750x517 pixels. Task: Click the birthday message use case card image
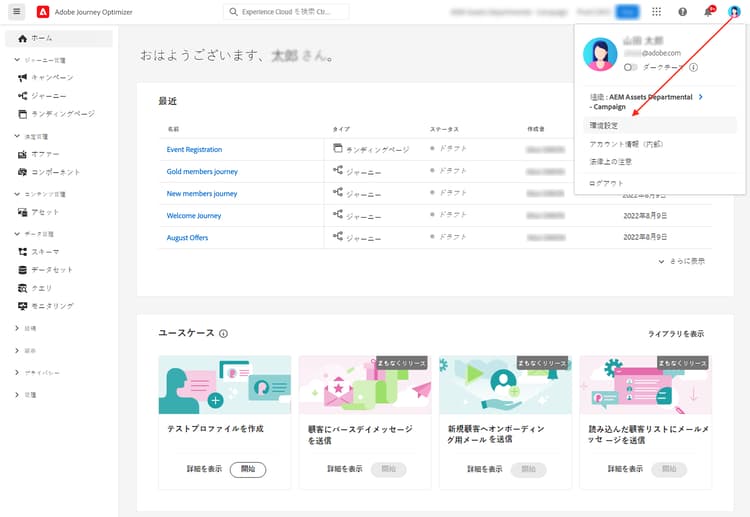(x=365, y=385)
